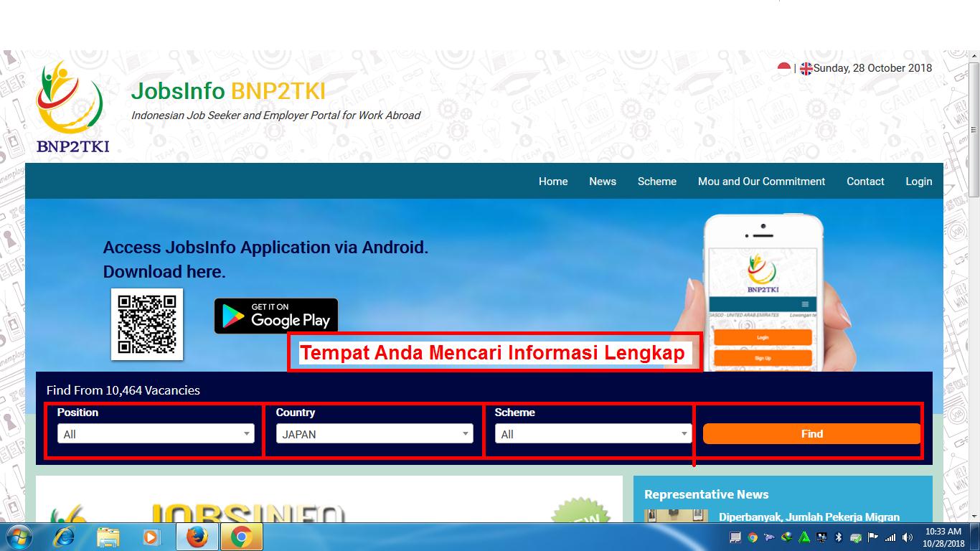This screenshot has width=980, height=551.
Task: Open Internet Explorer from the taskbar
Action: coord(65,537)
